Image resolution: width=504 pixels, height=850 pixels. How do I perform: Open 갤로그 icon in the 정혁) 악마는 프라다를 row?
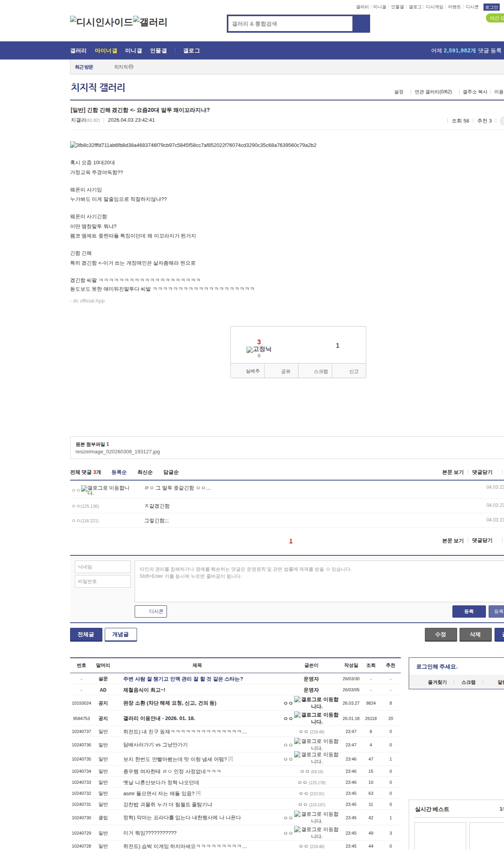316,817
